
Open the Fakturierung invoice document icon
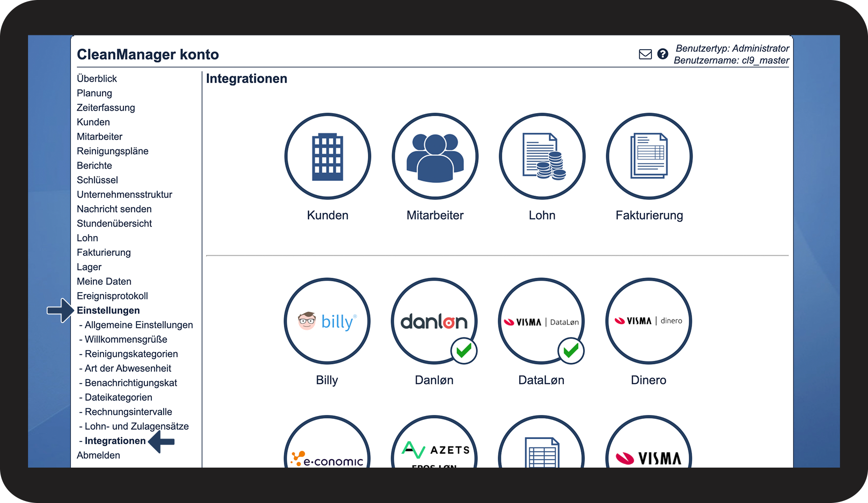(649, 156)
